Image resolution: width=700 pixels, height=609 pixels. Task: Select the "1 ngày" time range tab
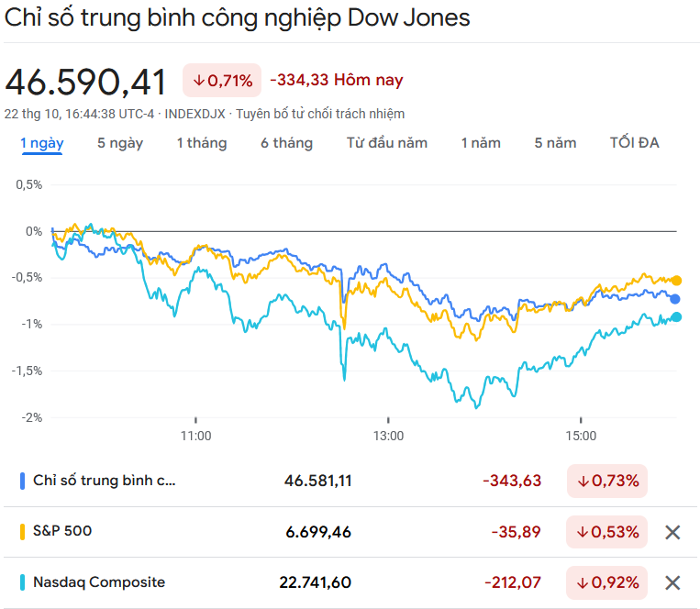pos(42,143)
